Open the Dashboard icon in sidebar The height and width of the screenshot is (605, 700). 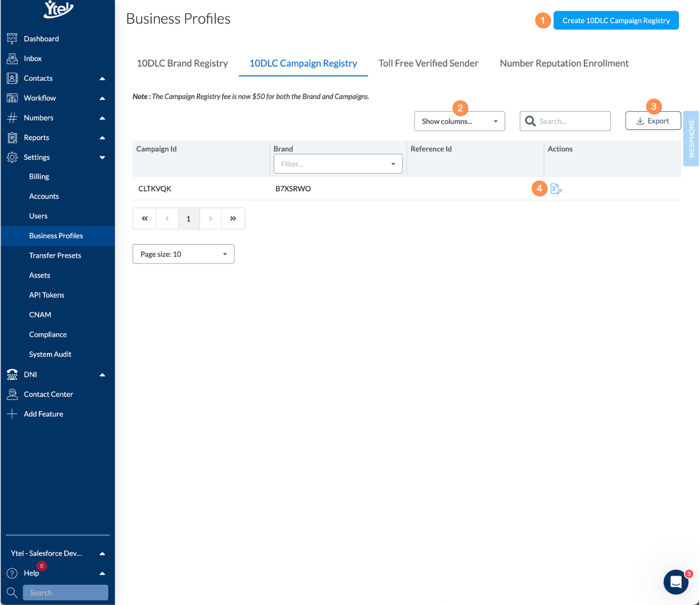(12, 39)
